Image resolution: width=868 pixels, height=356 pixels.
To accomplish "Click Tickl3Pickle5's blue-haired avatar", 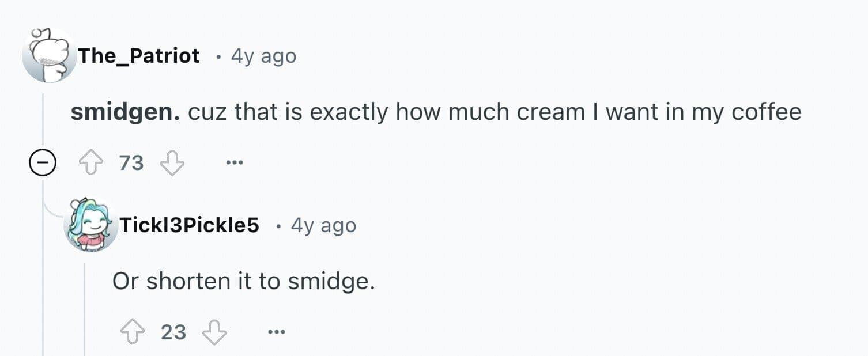I will coord(90,225).
